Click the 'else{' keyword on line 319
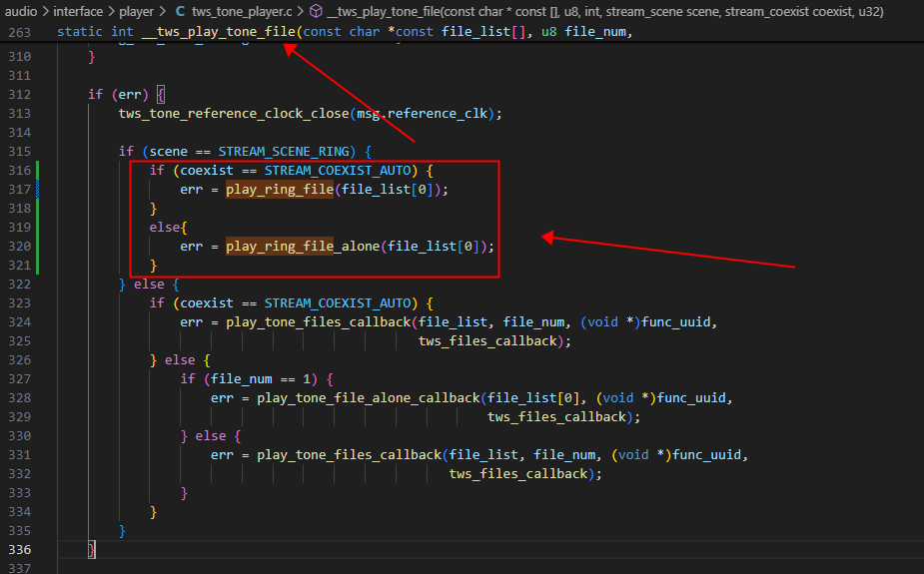This screenshot has width=924, height=574. point(168,228)
